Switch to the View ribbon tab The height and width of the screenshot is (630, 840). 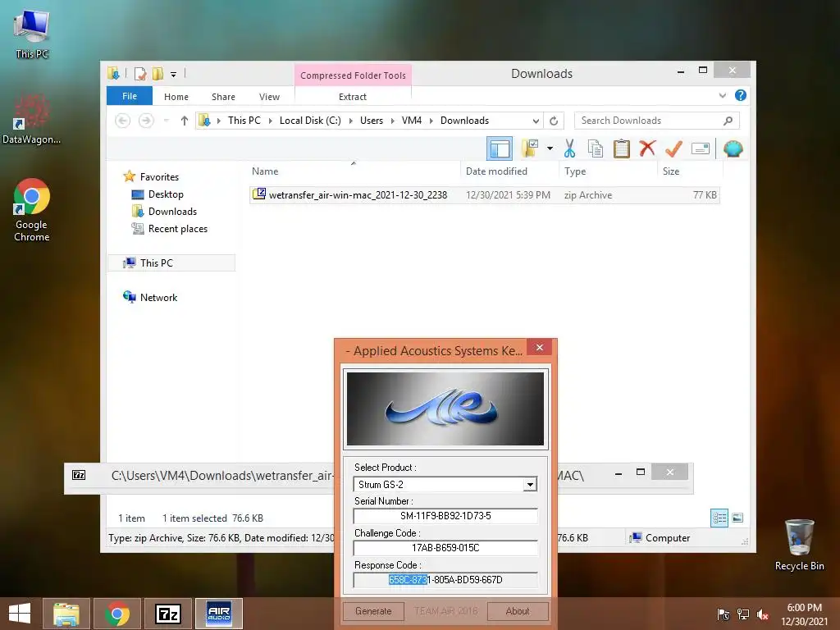click(269, 97)
